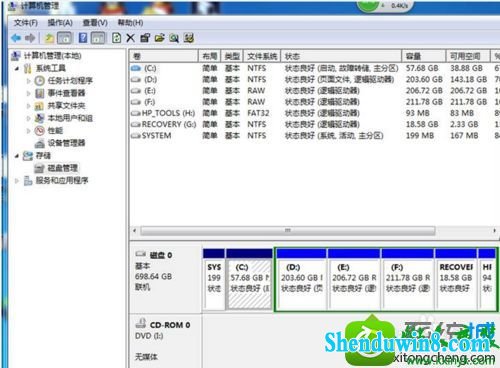Image resolution: width=500 pixels, height=368 pixels.
Task: Expand the 事件查看器 node arrow
Action: pyautogui.click(x=29, y=93)
